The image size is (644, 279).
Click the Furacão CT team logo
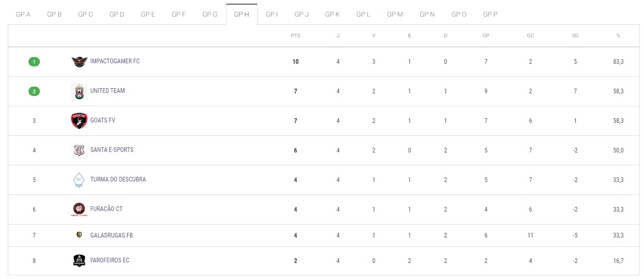click(79, 210)
